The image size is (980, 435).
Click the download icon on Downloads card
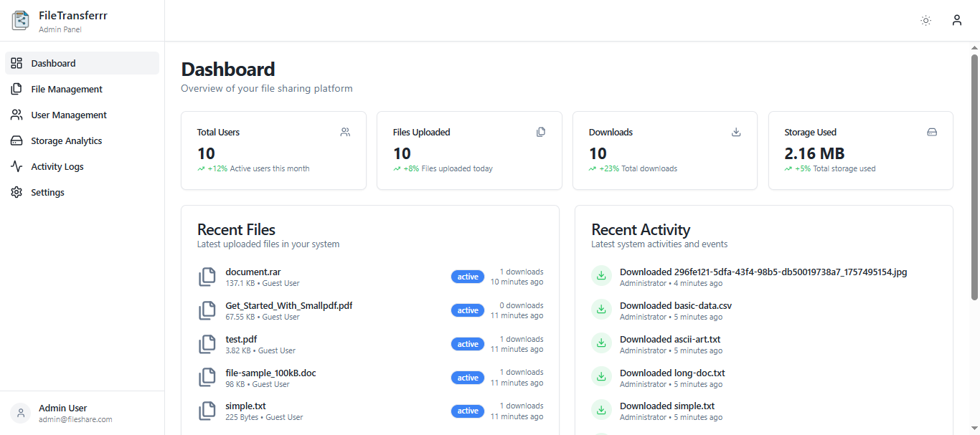pos(736,132)
